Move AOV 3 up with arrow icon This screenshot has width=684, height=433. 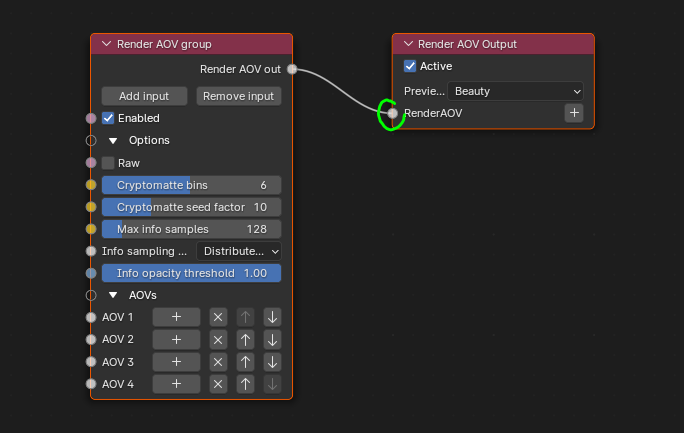click(245, 361)
